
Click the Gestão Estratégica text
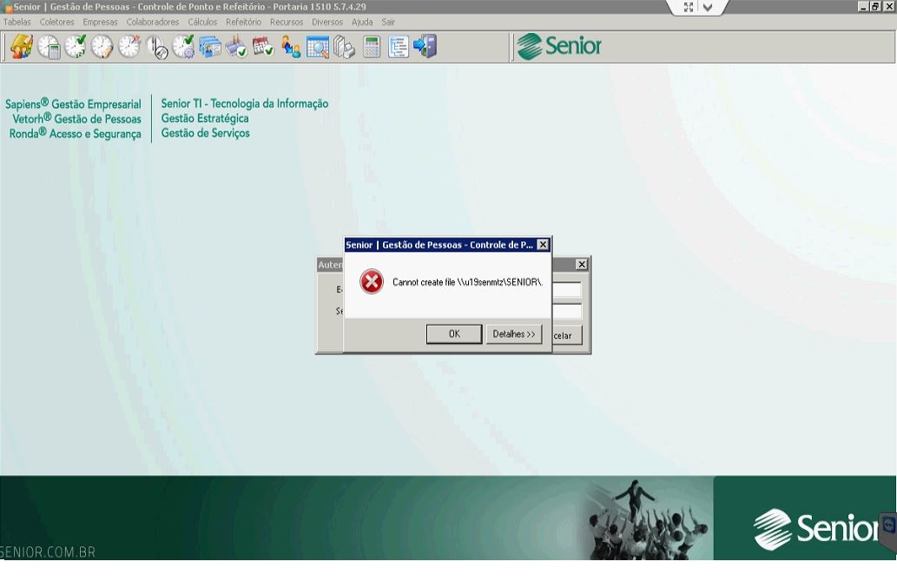pyautogui.click(x=205, y=118)
